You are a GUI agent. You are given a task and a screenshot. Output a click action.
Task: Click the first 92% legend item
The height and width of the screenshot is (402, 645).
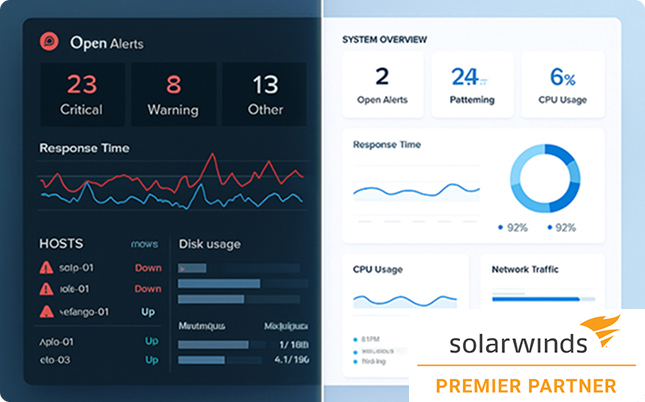(513, 228)
